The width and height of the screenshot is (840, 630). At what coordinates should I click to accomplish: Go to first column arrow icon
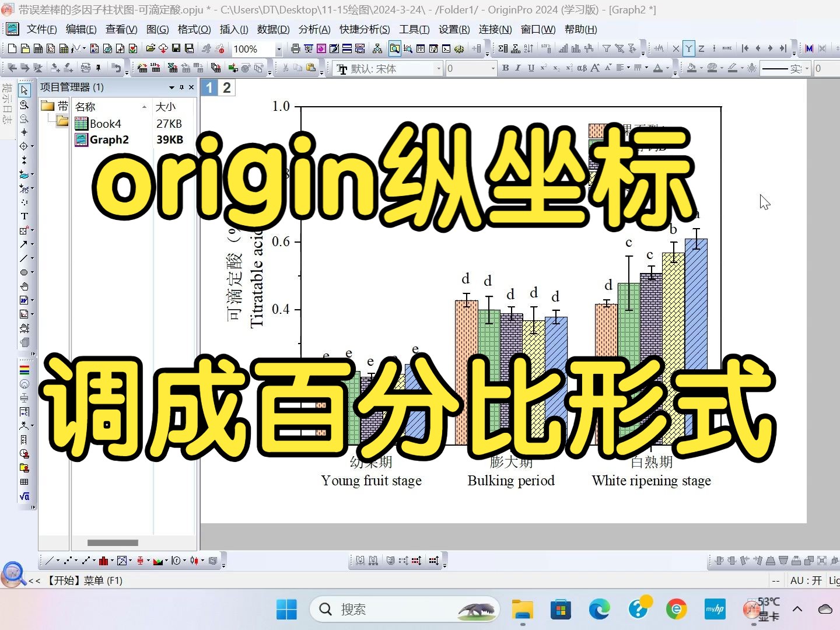click(745, 48)
